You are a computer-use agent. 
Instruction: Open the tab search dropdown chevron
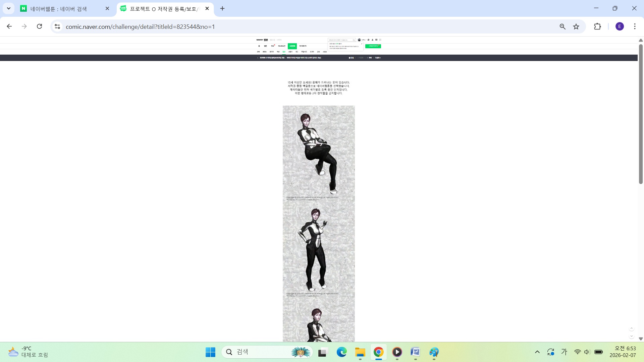click(x=9, y=8)
